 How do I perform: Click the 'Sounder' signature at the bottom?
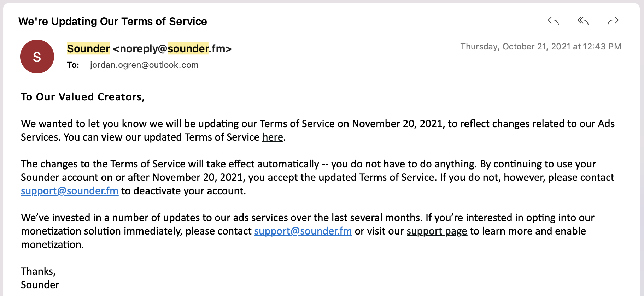click(40, 285)
